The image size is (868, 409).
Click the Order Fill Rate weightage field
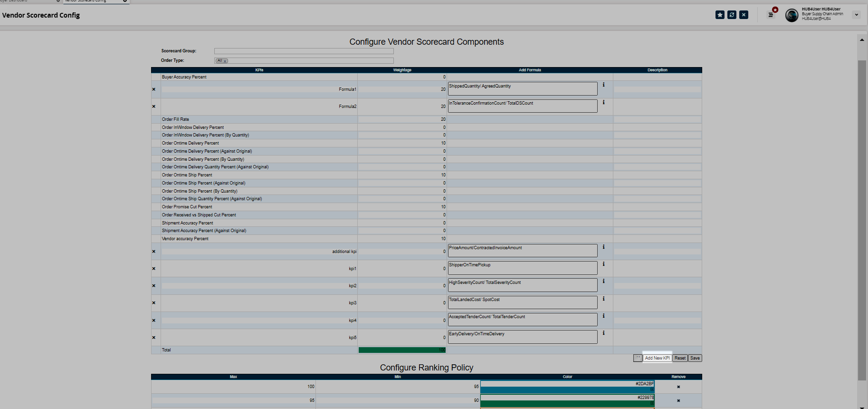[401, 119]
